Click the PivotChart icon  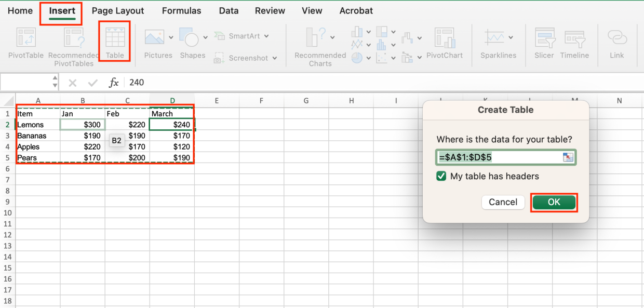(x=444, y=38)
